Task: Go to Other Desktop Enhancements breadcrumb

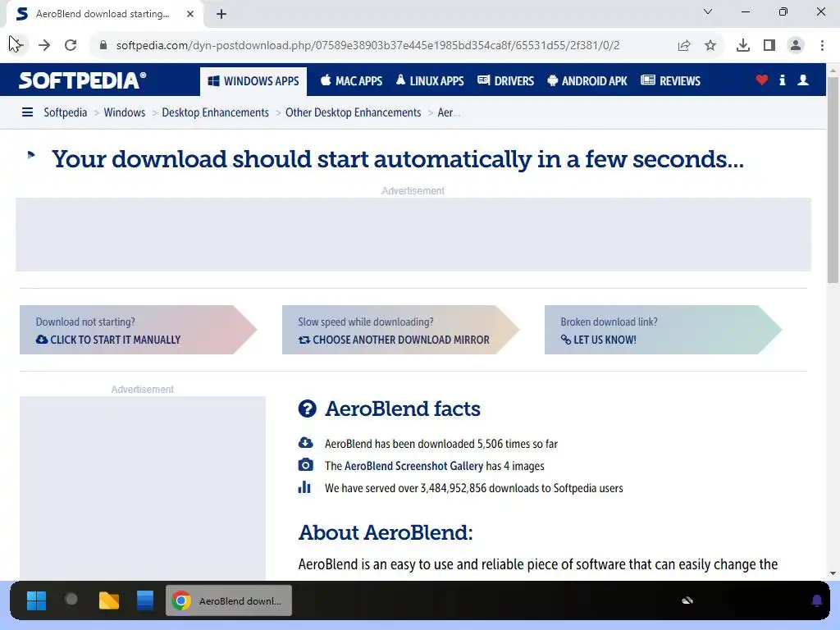Action: (x=353, y=112)
